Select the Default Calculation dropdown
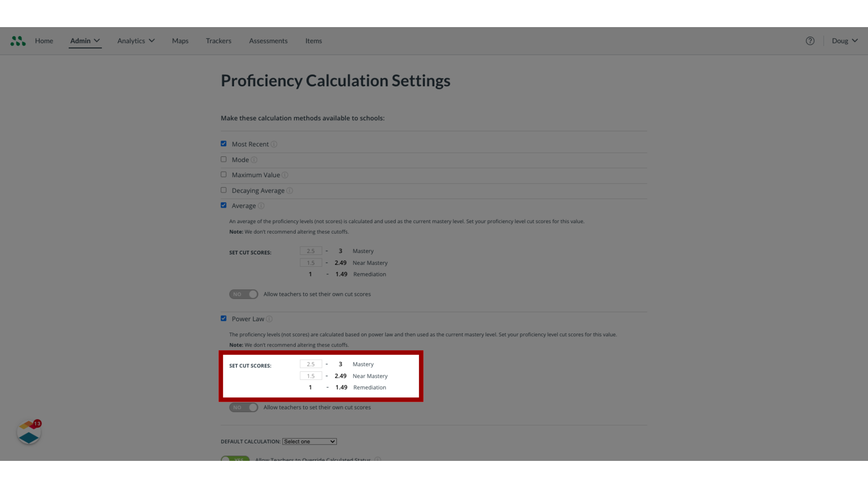Viewport: 868px width, 488px height. tap(309, 441)
